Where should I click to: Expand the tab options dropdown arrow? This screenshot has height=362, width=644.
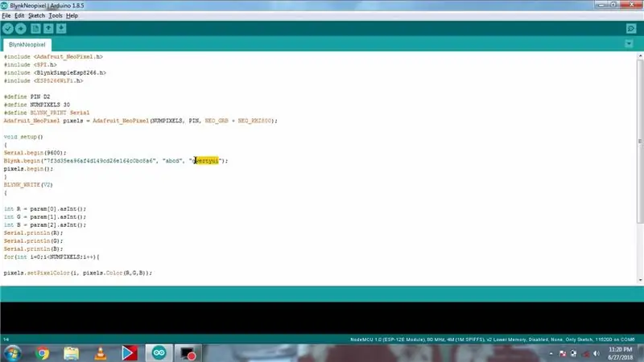[x=629, y=44]
